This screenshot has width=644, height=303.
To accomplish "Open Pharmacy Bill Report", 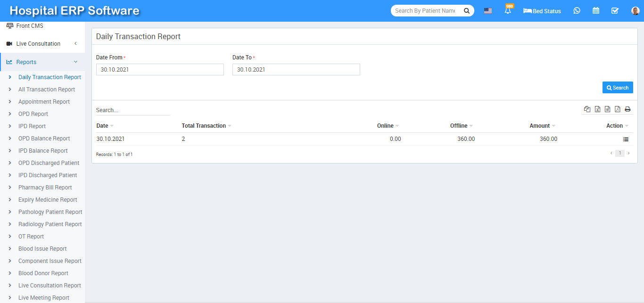I will [45, 188].
